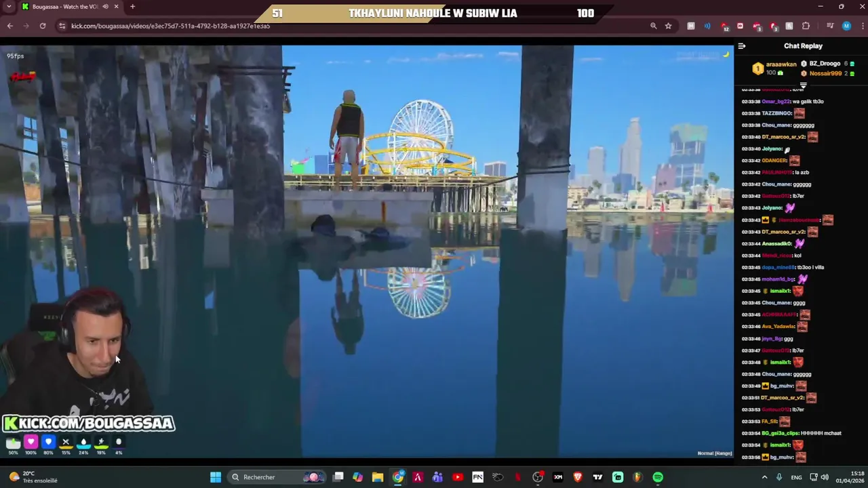
Task: Go back in browser history
Action: click(10, 26)
